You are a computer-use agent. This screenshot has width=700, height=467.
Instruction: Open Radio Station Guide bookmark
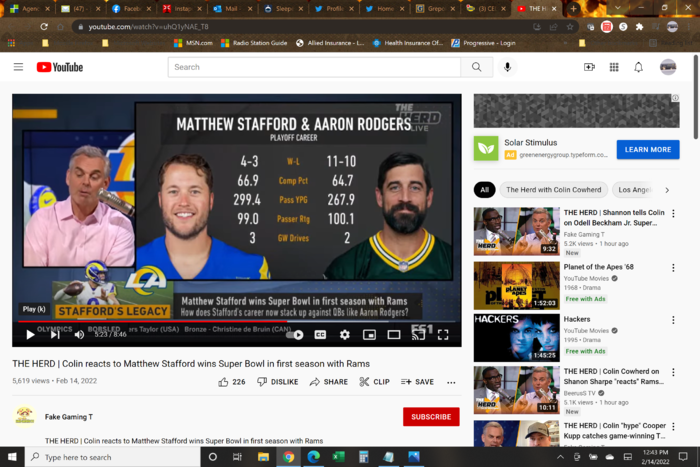pos(254,43)
